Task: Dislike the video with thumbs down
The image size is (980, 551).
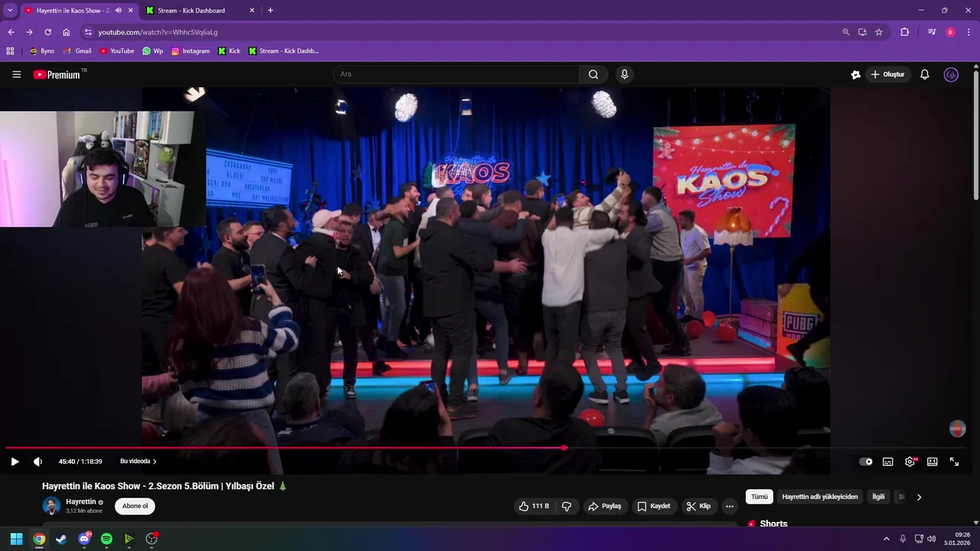Action: coord(567,506)
